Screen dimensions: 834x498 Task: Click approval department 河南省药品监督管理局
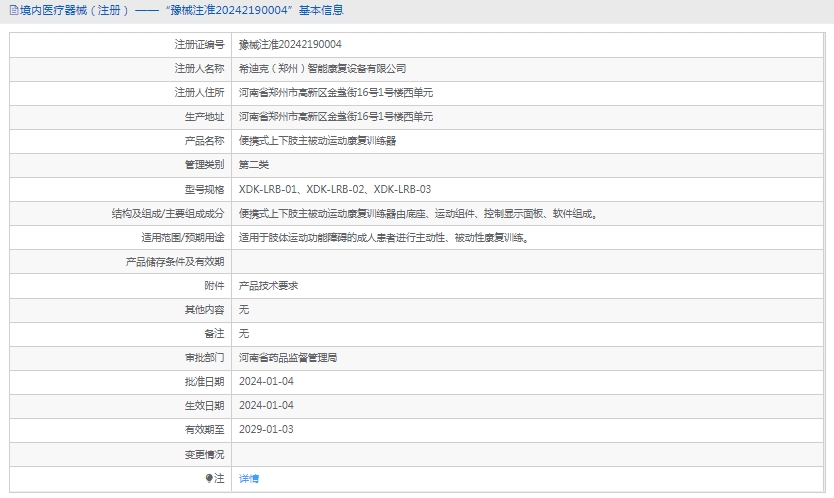click(x=287, y=357)
